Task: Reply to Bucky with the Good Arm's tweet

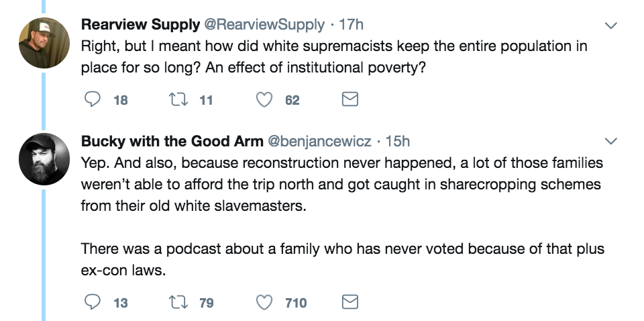Action: click(x=92, y=303)
